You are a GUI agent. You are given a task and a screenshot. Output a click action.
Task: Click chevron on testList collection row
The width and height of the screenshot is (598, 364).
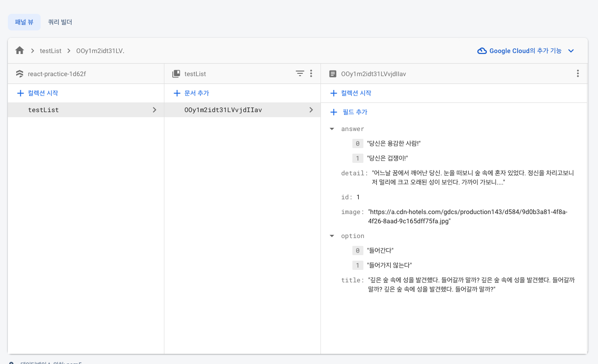point(154,110)
